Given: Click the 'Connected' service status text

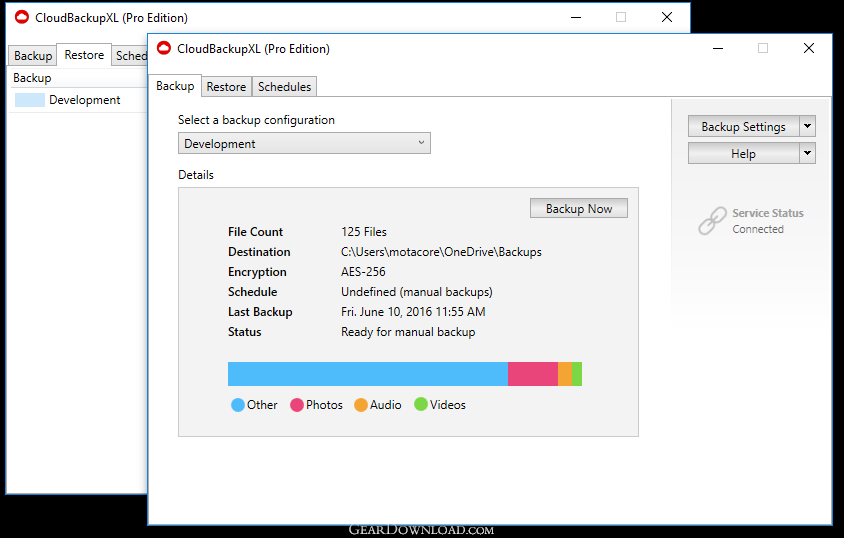Looking at the screenshot, I should [758, 229].
